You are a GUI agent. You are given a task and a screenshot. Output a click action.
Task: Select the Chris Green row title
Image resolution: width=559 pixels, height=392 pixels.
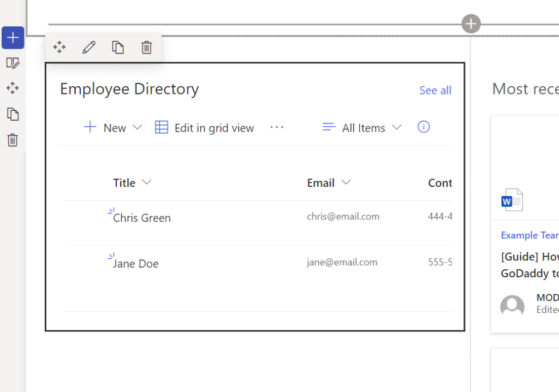[142, 218]
